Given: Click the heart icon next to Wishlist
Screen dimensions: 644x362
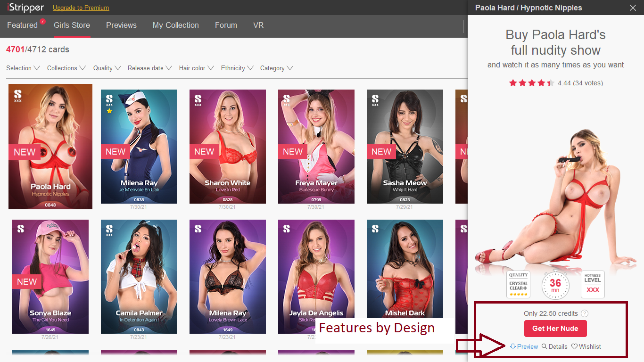Looking at the screenshot, I should coord(574,346).
